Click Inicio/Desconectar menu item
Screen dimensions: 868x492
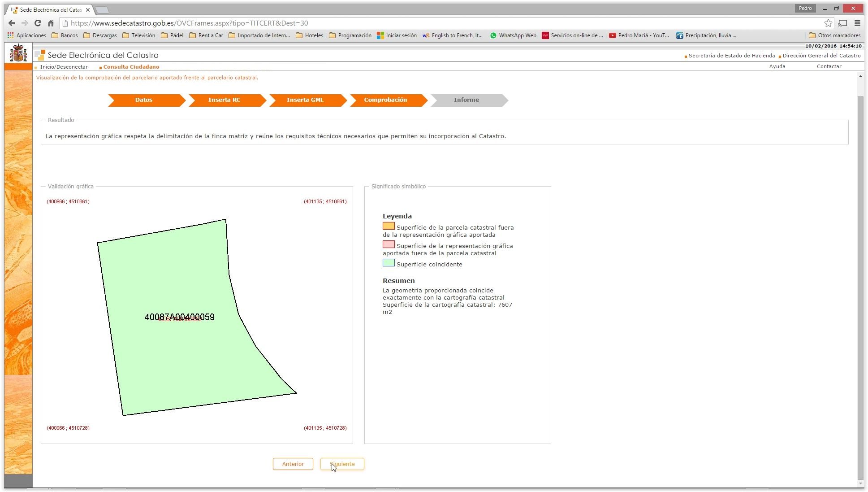pyautogui.click(x=64, y=67)
